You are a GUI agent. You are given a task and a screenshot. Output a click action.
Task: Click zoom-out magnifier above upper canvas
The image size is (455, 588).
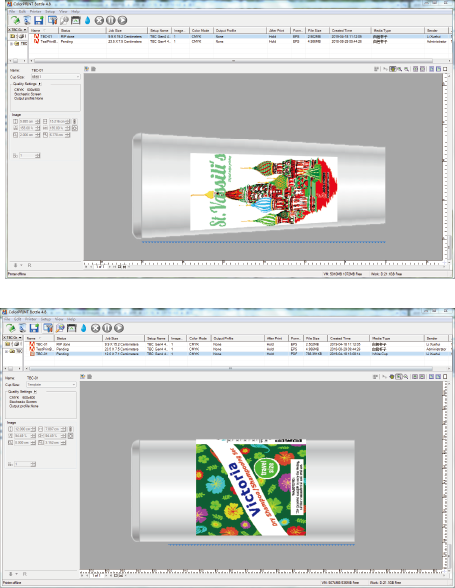coord(407,69)
